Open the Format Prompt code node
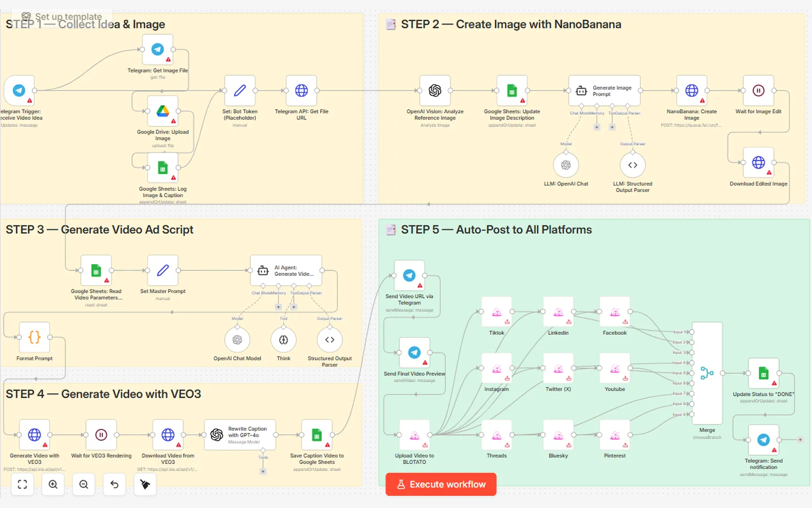This screenshot has height=508, width=812. point(35,337)
